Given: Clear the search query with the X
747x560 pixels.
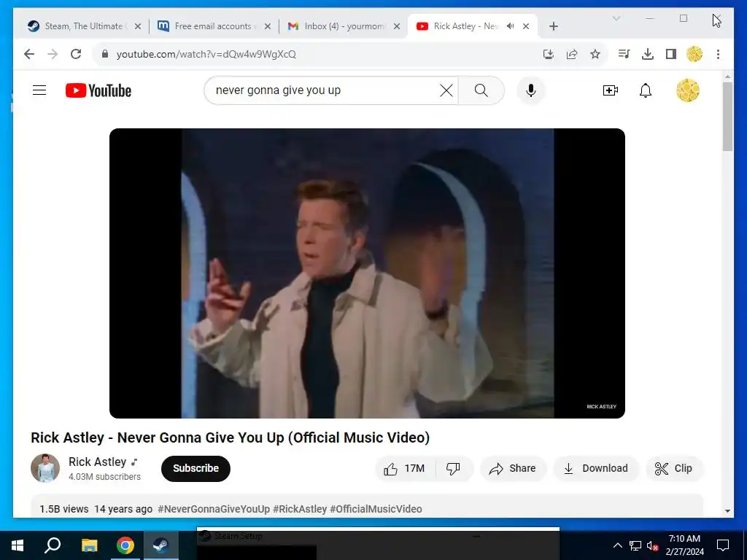Looking at the screenshot, I should tap(446, 90).
